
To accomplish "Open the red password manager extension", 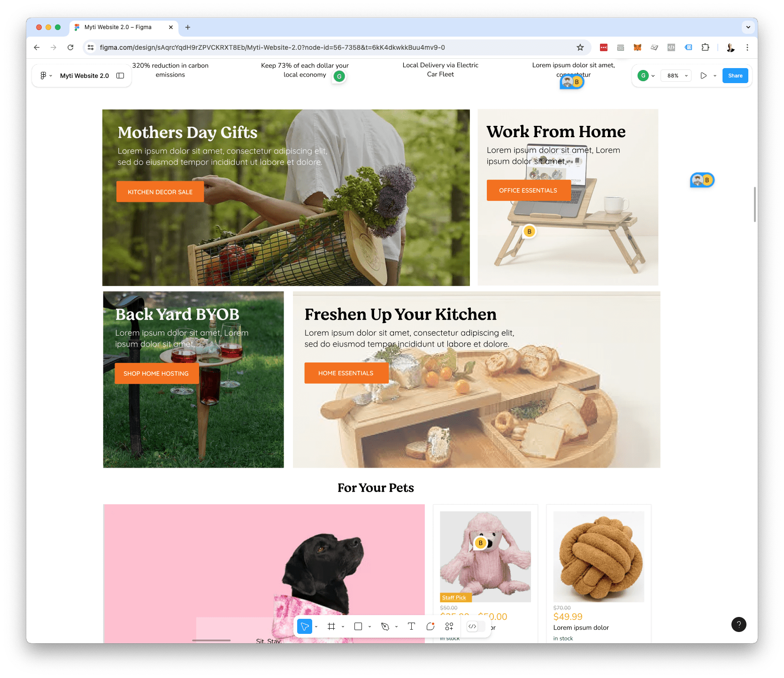I will point(604,47).
